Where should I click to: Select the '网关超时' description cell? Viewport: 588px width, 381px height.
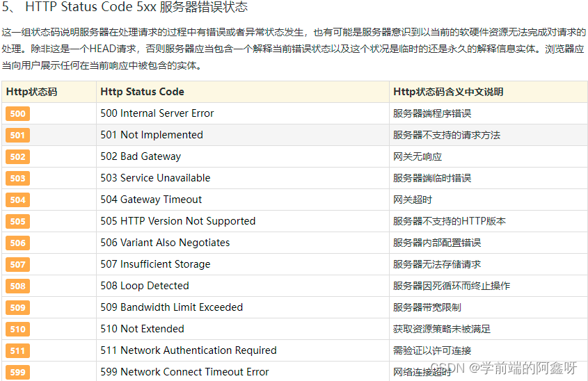tap(488, 200)
